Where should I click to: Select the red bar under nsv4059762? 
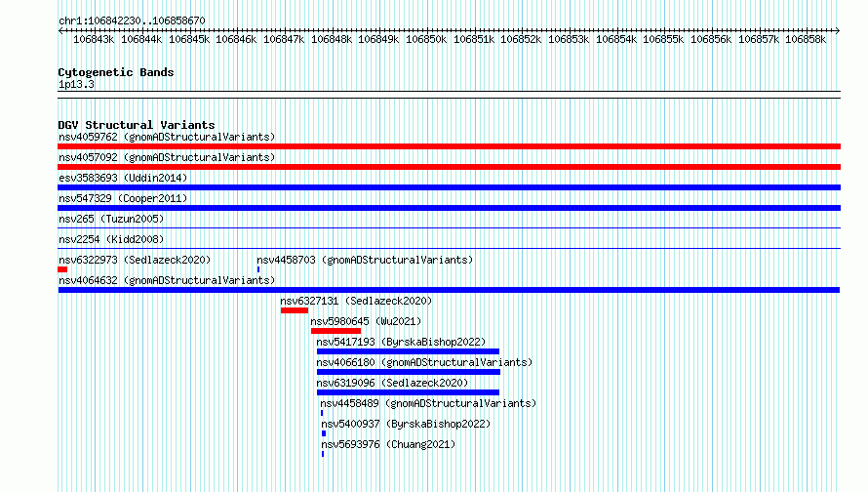point(449,146)
